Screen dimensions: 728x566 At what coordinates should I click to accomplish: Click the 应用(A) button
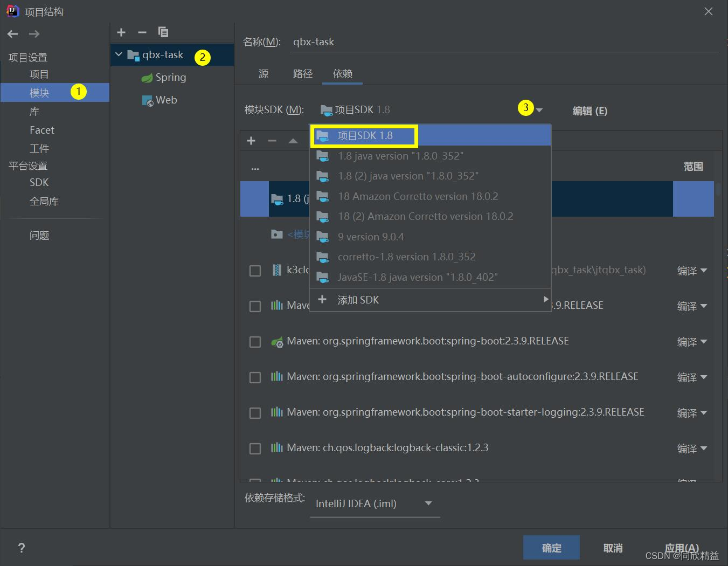click(682, 548)
